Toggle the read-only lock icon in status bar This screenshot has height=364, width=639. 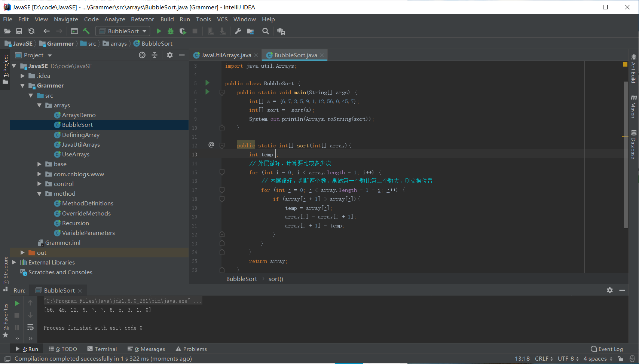point(620,359)
